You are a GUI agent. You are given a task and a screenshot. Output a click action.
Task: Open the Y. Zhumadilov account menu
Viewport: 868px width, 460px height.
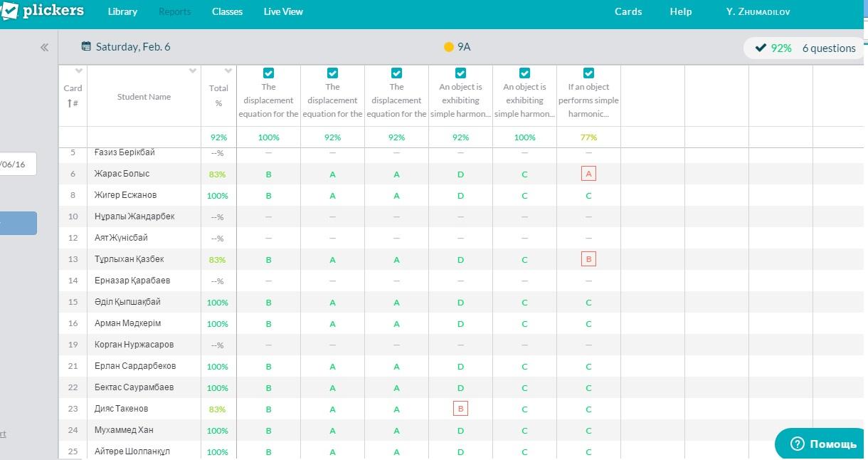pyautogui.click(x=758, y=11)
